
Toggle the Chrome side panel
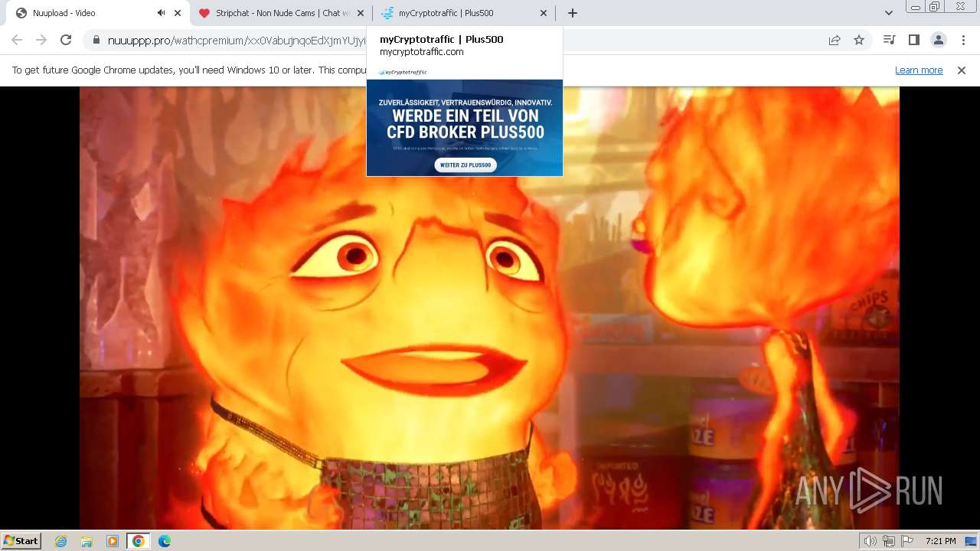pyautogui.click(x=913, y=40)
